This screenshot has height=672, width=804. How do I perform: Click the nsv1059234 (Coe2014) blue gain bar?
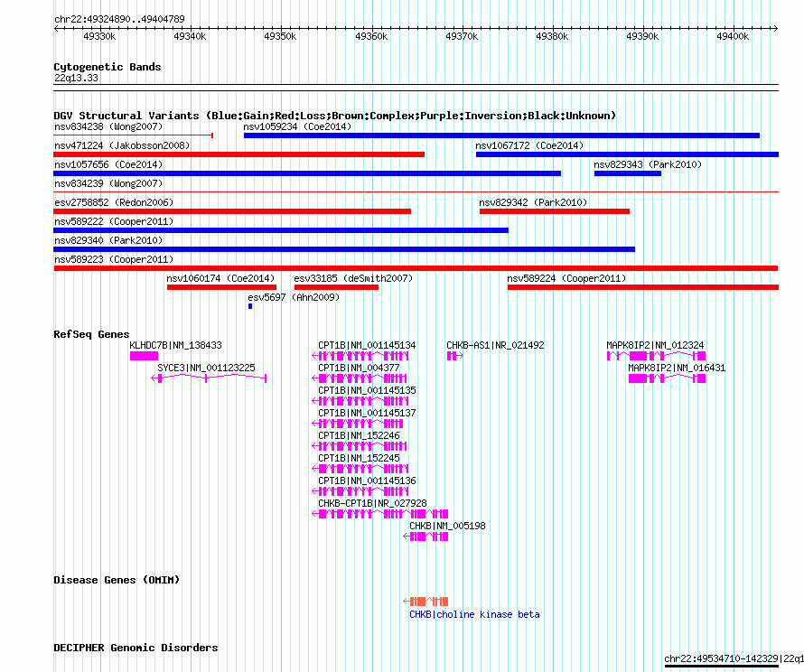point(501,135)
